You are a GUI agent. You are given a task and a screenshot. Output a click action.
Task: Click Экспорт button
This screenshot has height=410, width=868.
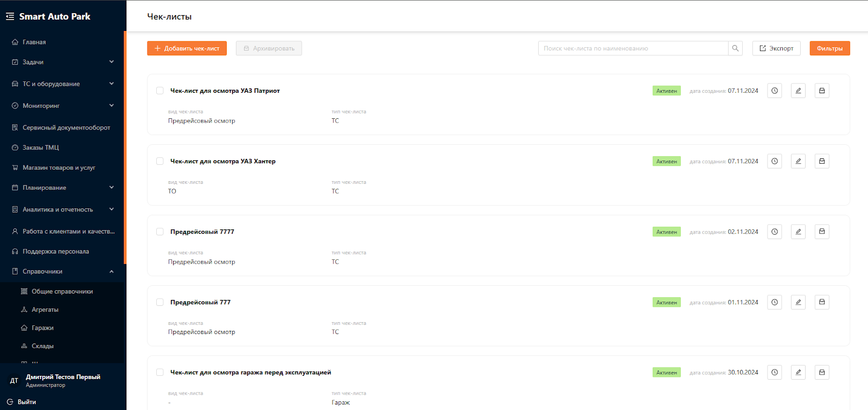tap(776, 48)
